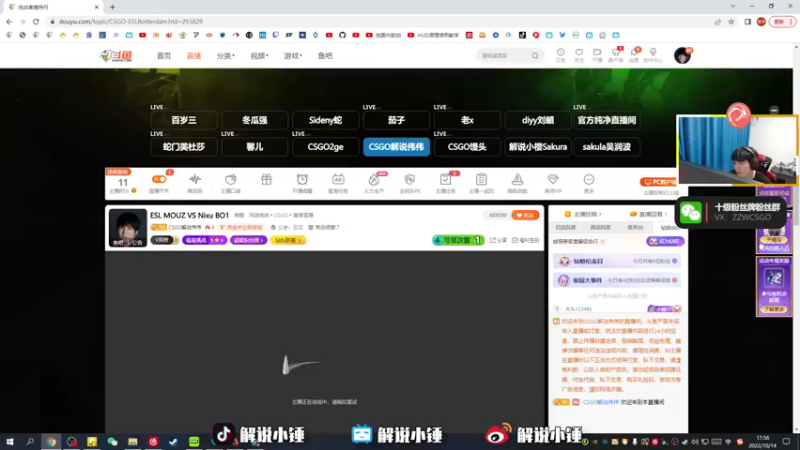Image resolution: width=800 pixels, height=450 pixels.
Task: Open Windows Start menu
Action: pos(10,441)
